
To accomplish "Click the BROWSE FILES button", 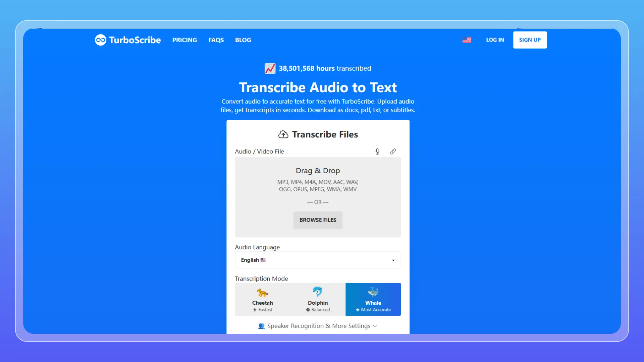I will coord(318,220).
